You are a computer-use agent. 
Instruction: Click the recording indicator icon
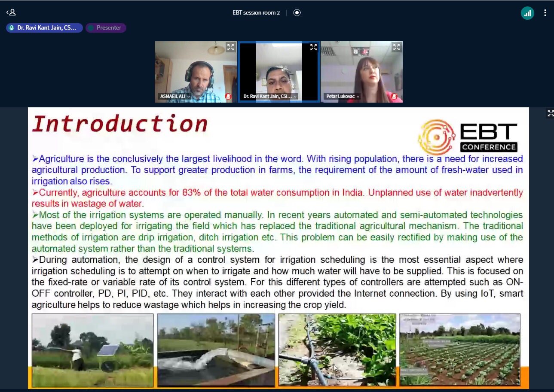(297, 12)
